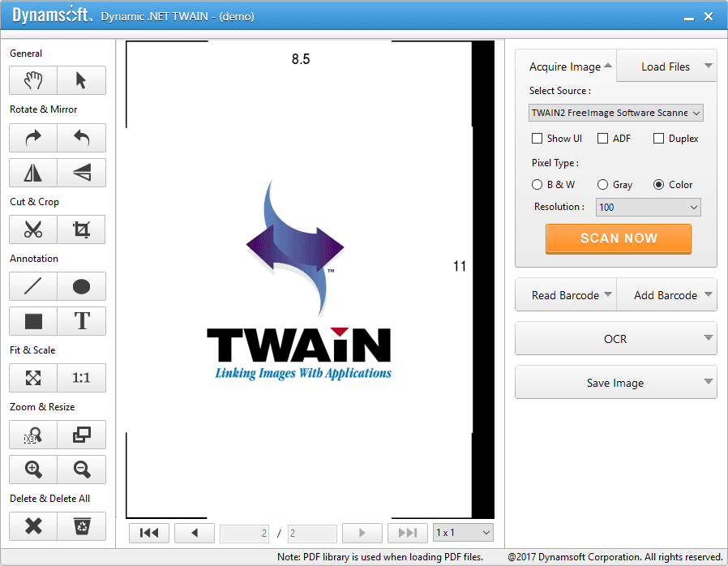Jump to the first page

[149, 533]
